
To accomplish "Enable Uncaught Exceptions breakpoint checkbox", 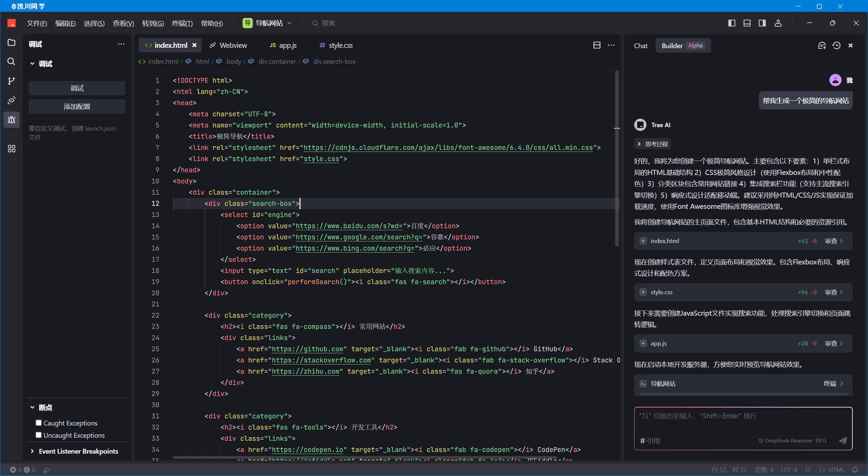I will point(39,435).
